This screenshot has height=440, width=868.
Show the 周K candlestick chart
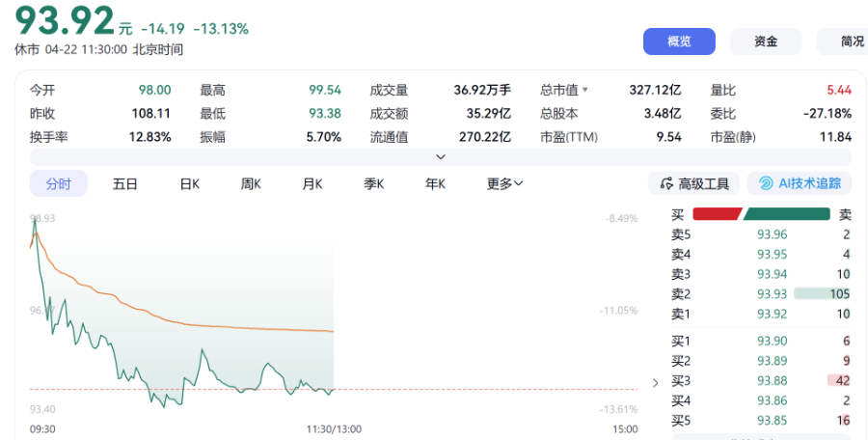pos(253,183)
